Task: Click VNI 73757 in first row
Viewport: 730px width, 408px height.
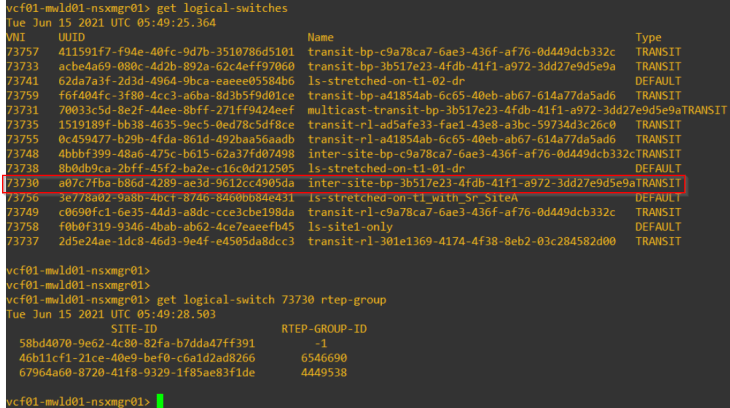Action: (x=22, y=52)
